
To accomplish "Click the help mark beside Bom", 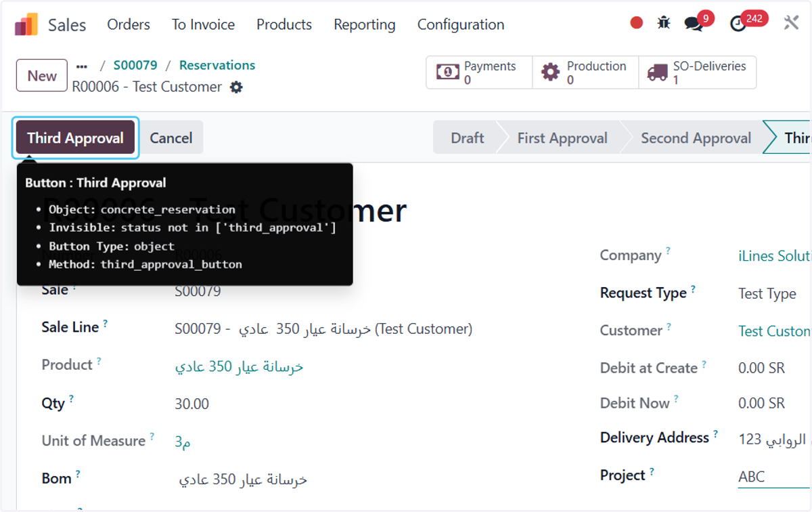I will pyautogui.click(x=78, y=475).
